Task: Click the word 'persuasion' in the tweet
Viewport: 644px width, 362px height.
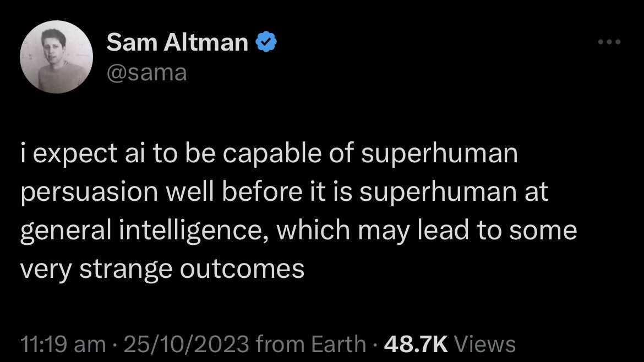Action: (x=89, y=192)
